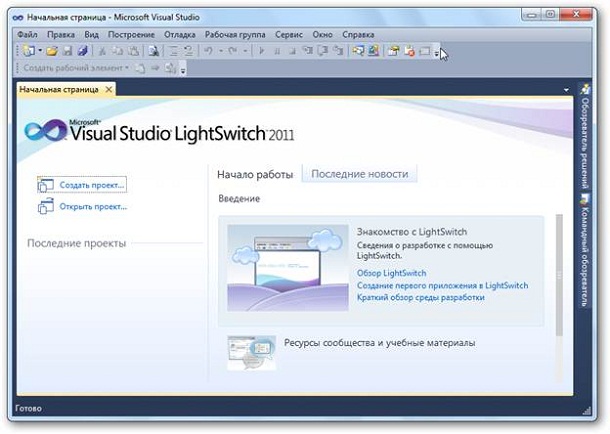
Task: Click the Знакомство с LightSwitch heading
Action: [412, 232]
